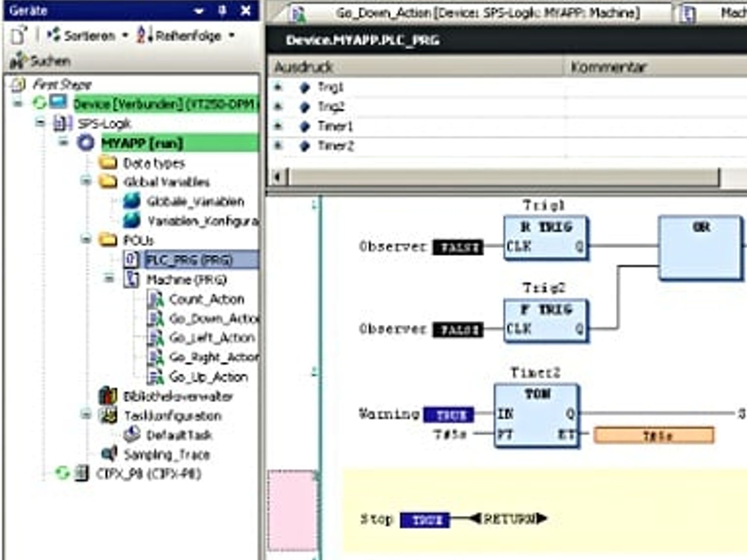Click the Global Variables folder icon
This screenshot has width=747, height=560.
108,182
